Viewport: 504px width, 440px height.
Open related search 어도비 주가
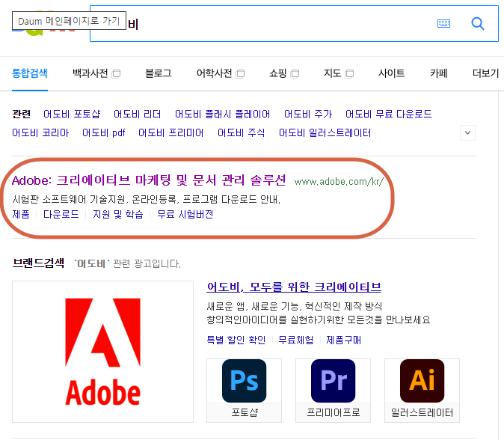coord(308,114)
